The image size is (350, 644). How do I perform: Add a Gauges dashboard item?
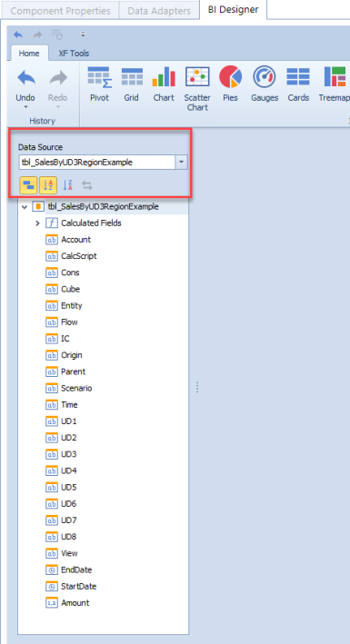tap(265, 84)
